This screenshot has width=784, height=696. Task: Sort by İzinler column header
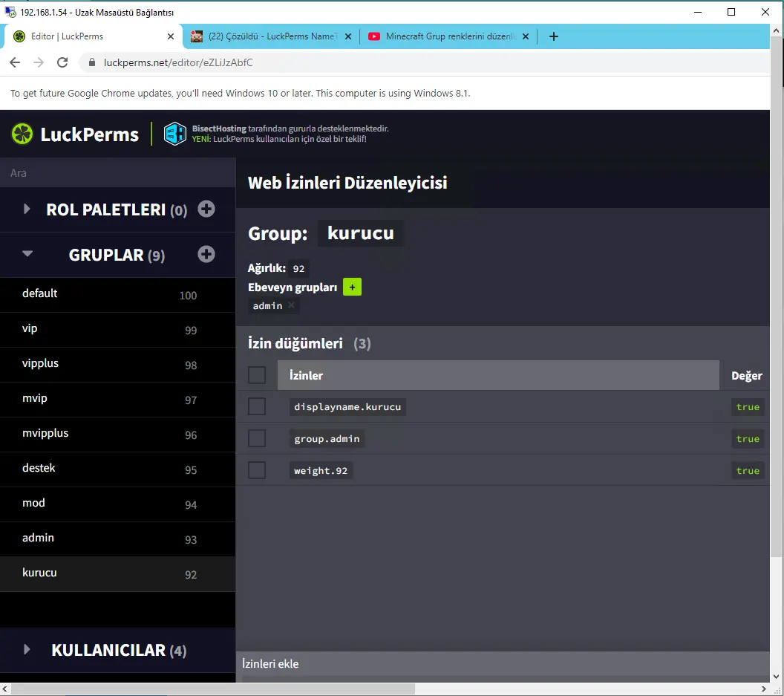tap(498, 375)
